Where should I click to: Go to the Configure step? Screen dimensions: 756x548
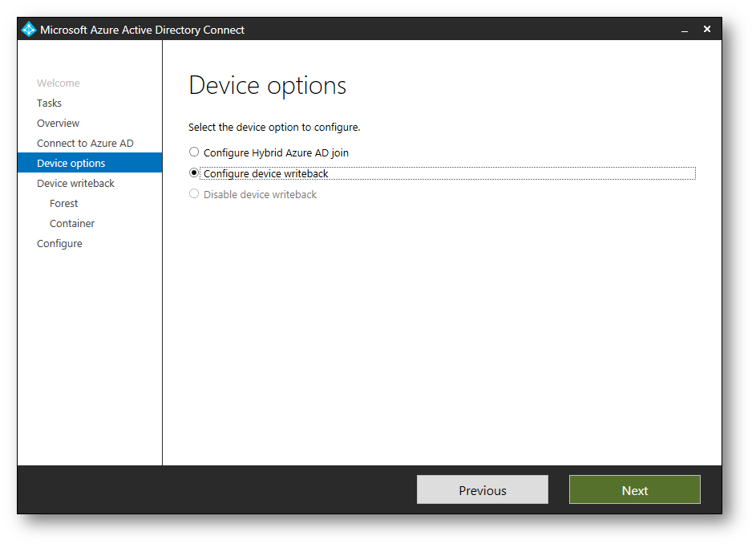(59, 244)
